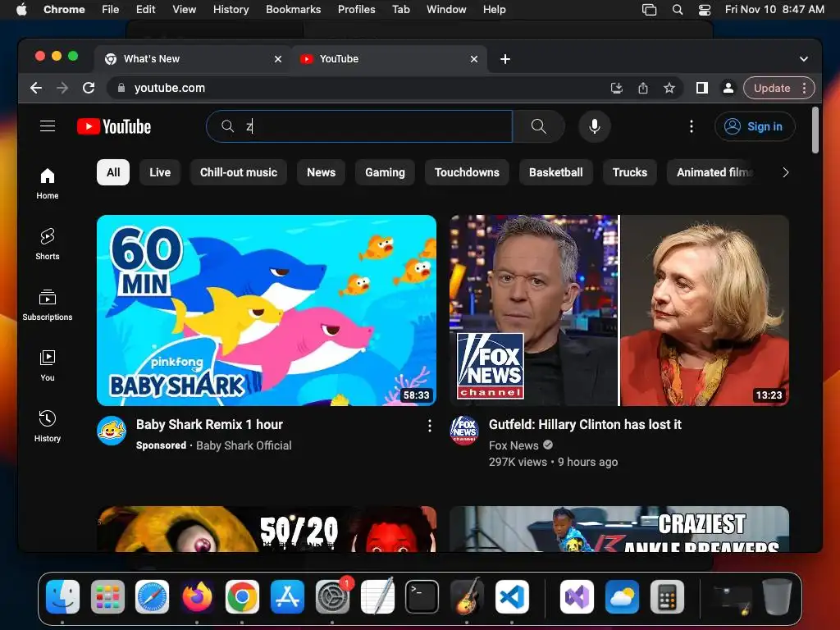840x630 pixels.
Task: Open Visual Studio Code from Dock
Action: coord(512,596)
